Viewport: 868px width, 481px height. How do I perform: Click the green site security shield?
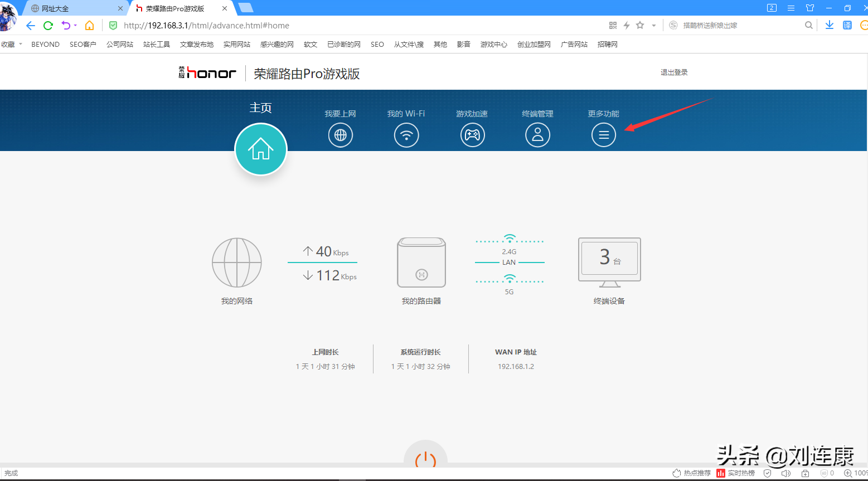(x=113, y=25)
